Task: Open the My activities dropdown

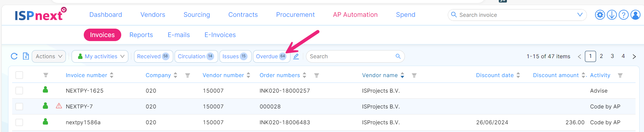Action: point(100,56)
